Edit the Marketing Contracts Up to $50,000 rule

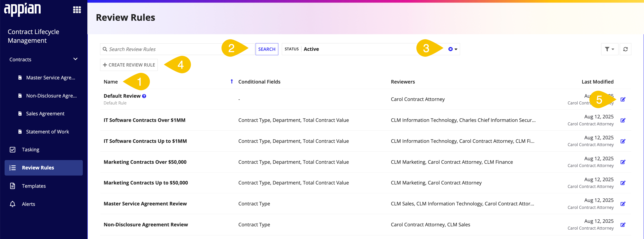point(623,183)
